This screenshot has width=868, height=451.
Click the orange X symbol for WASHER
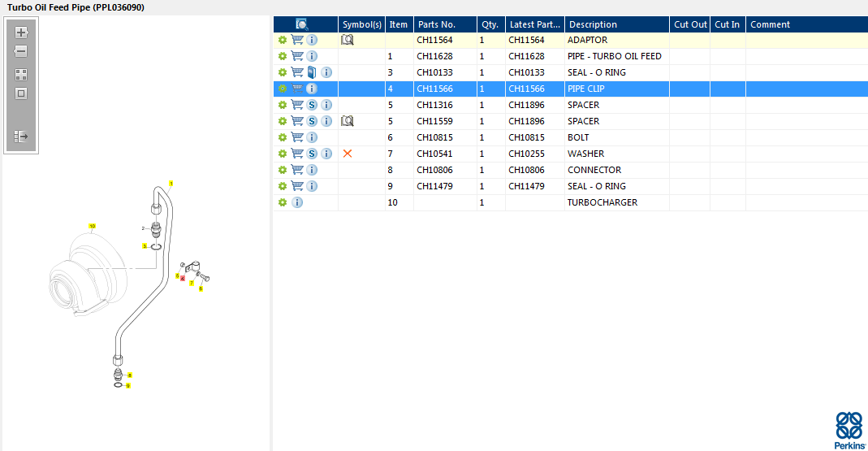[x=348, y=154]
